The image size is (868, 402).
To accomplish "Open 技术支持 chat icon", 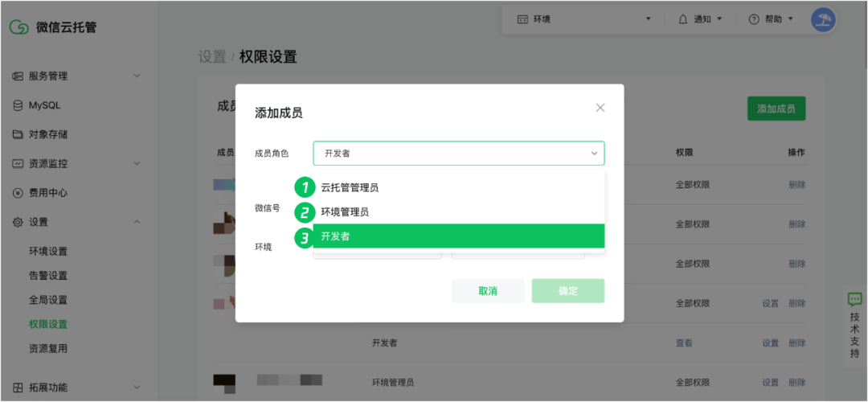I will point(854,300).
